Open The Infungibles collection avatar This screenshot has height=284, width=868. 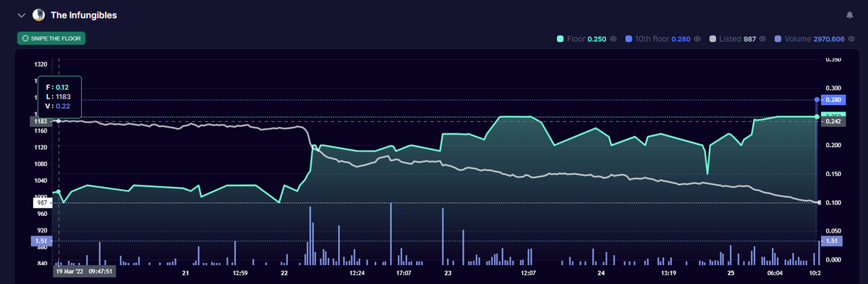click(38, 14)
